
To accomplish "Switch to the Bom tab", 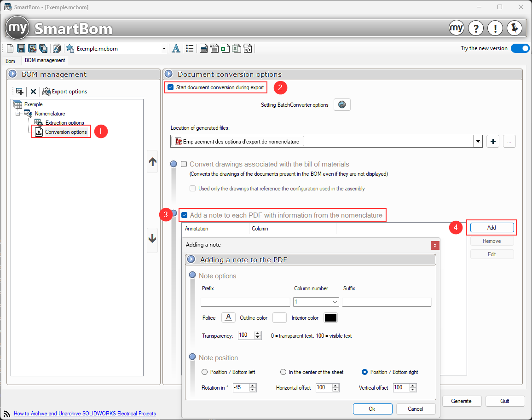I will 10,61.
